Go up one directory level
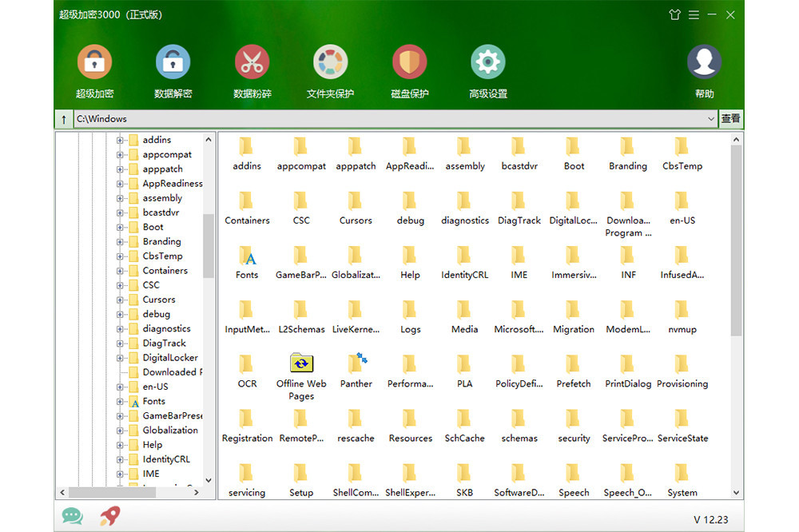The height and width of the screenshot is (532, 799). [x=64, y=119]
